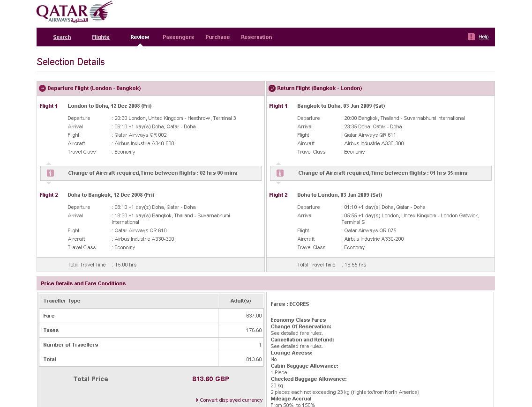Screen dimensions: 532x407
Task: Click the Mileage Accrual heading
Action: [291, 399]
